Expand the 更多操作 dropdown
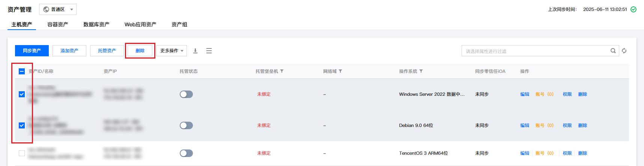644x166 pixels. tap(172, 51)
